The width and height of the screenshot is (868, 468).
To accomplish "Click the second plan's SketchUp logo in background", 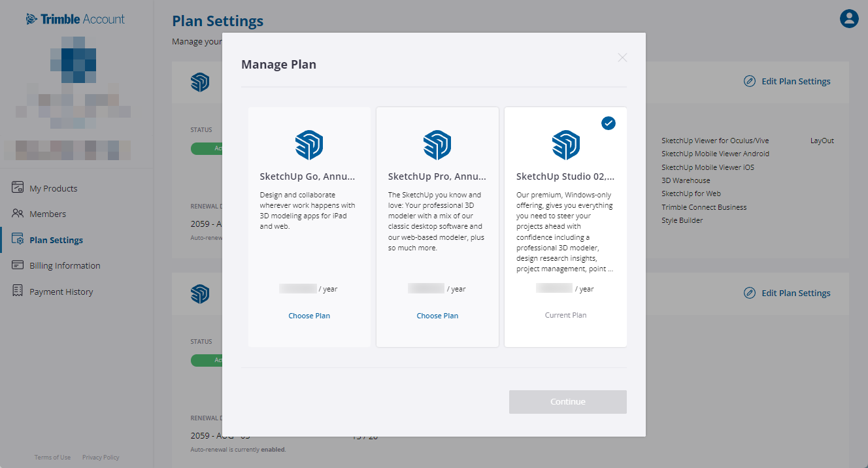I will tap(200, 294).
